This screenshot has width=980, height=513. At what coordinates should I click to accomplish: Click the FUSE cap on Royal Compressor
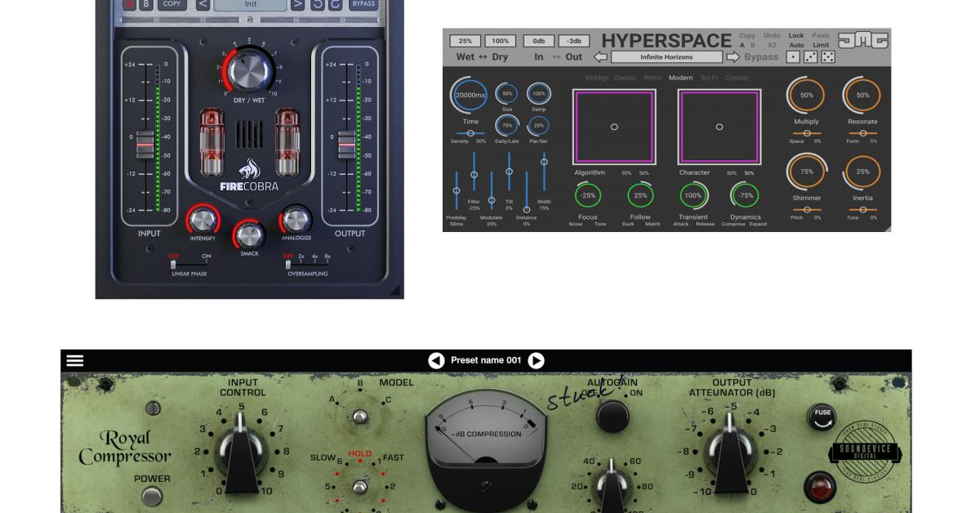(822, 417)
